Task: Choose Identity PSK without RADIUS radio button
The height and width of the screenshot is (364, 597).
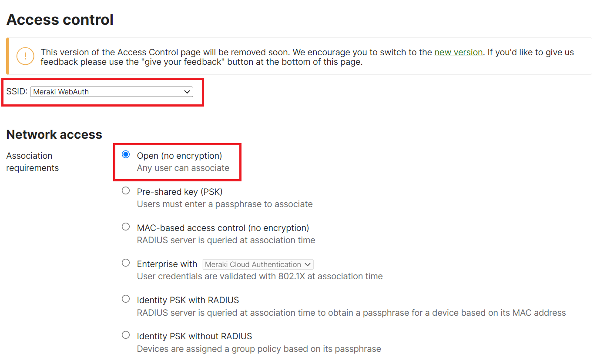Action: (126, 335)
